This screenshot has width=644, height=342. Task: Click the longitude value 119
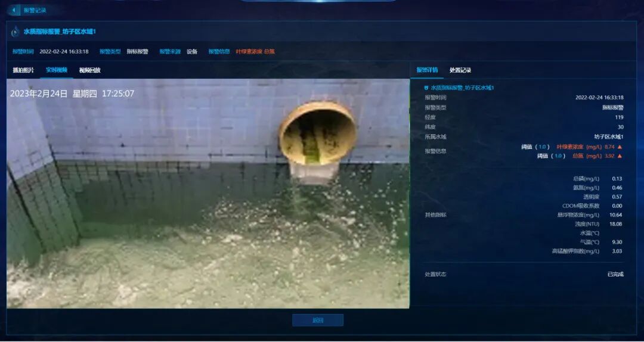coord(620,117)
